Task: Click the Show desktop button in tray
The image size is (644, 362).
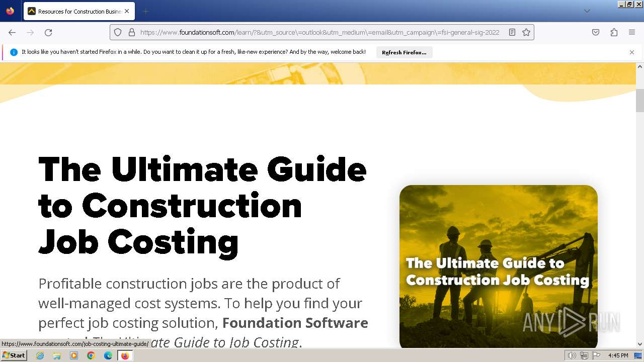Action: [639, 355]
